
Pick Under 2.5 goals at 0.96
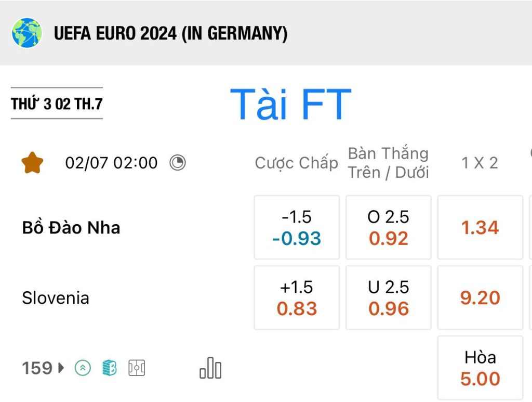(x=389, y=297)
